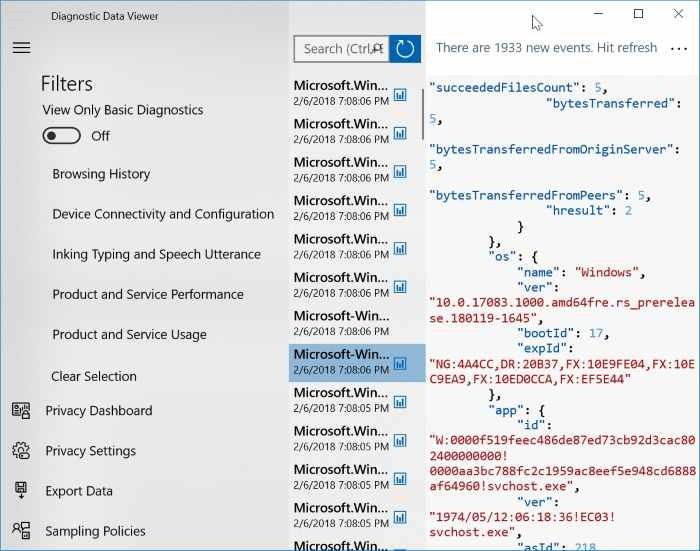Select Device Connectivity and Configuration filter
Image resolution: width=700 pixels, height=551 pixels.
pos(163,214)
